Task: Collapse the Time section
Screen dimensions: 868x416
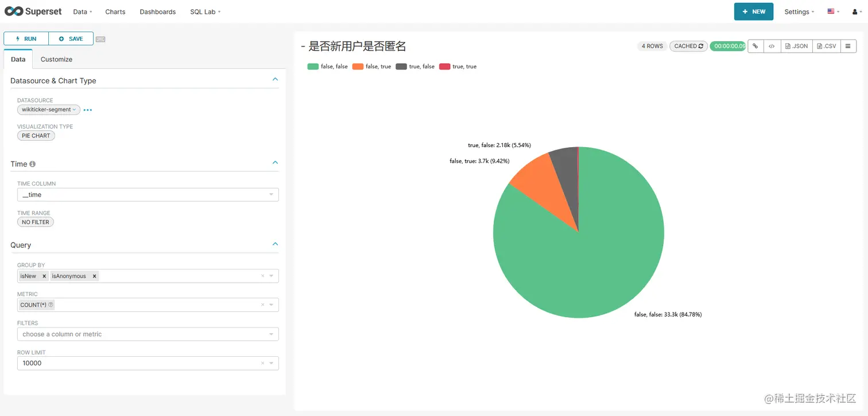Action: point(275,163)
